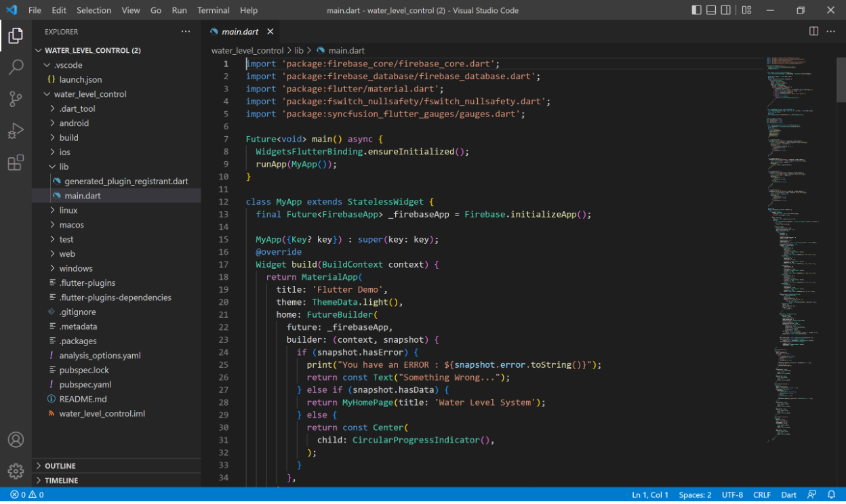
Task: Open the Manage gear settings icon
Action: (16, 471)
